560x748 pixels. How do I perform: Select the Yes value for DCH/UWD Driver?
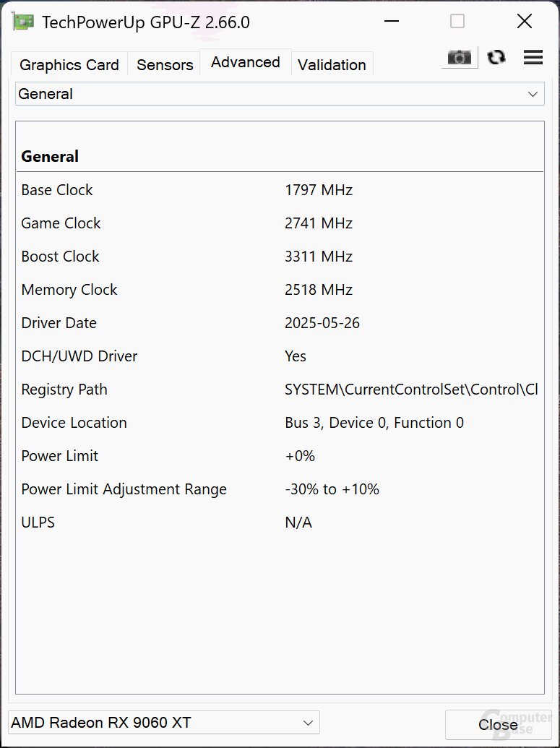tap(296, 356)
